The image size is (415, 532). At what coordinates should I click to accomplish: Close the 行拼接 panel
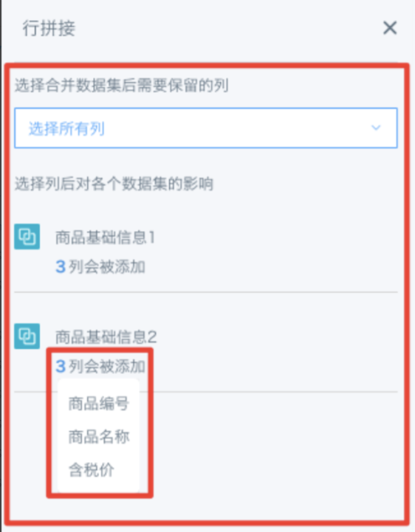(390, 28)
